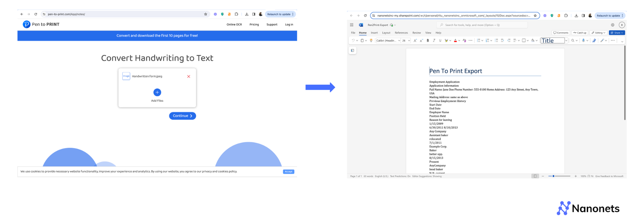This screenshot has height=221, width=644.
Task: Click the Add Files plus icon
Action: [x=157, y=92]
